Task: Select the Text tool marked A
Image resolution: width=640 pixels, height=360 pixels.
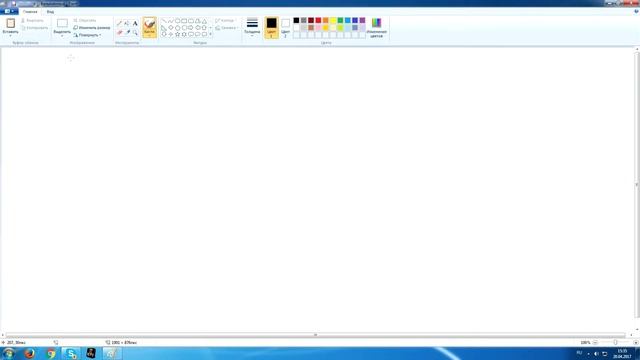Action: coord(135,23)
